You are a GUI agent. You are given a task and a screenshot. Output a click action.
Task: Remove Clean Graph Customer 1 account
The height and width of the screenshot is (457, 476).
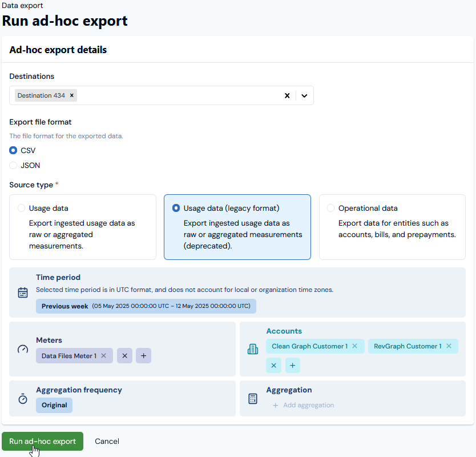tap(354, 346)
